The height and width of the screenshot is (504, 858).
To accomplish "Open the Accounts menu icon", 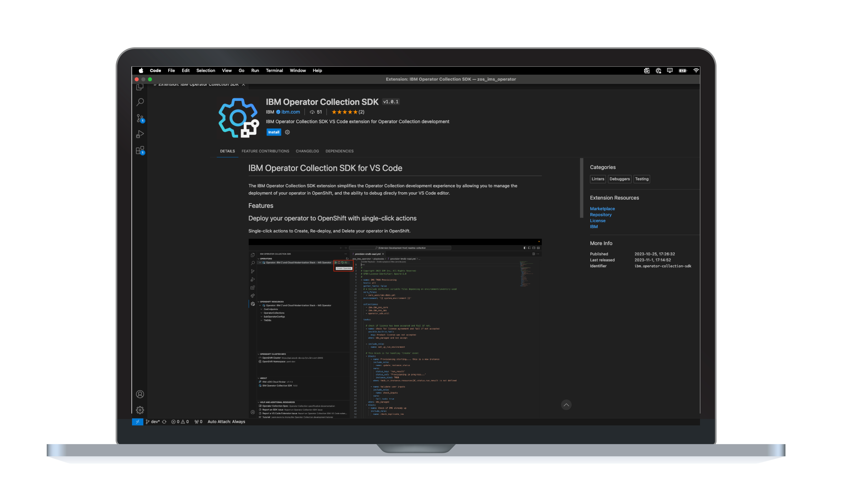I will click(x=140, y=394).
